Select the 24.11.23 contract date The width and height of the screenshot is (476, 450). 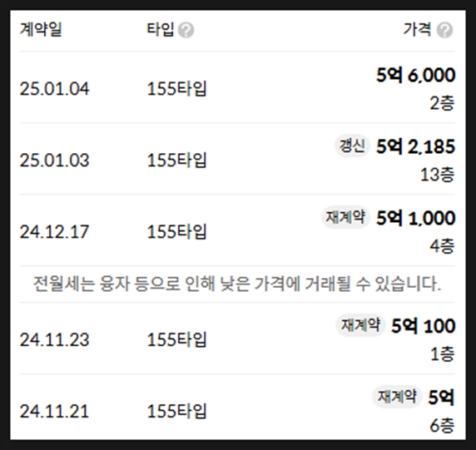pyautogui.click(x=54, y=339)
